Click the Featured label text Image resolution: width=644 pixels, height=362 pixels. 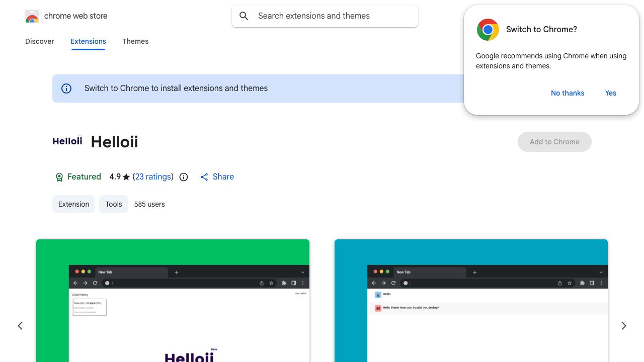tap(84, 177)
